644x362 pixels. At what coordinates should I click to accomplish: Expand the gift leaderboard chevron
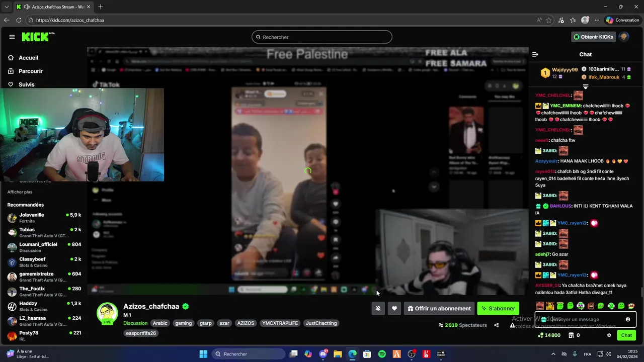pos(585,87)
